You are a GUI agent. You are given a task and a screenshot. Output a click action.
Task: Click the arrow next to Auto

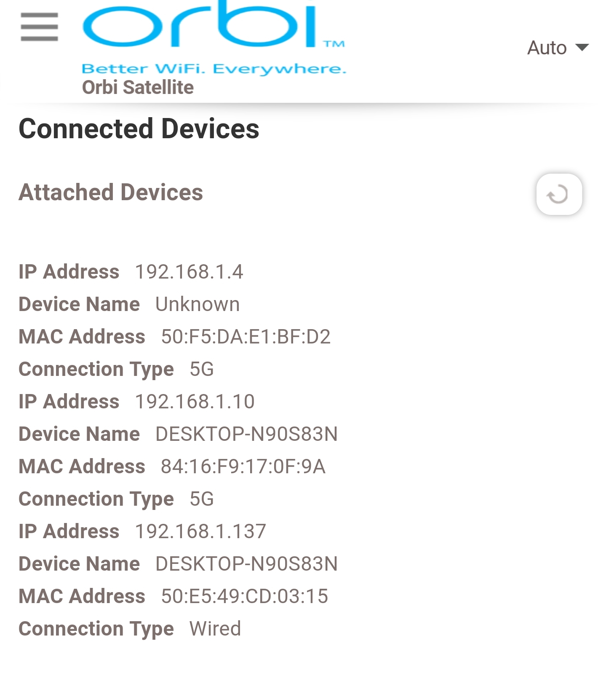(x=582, y=47)
